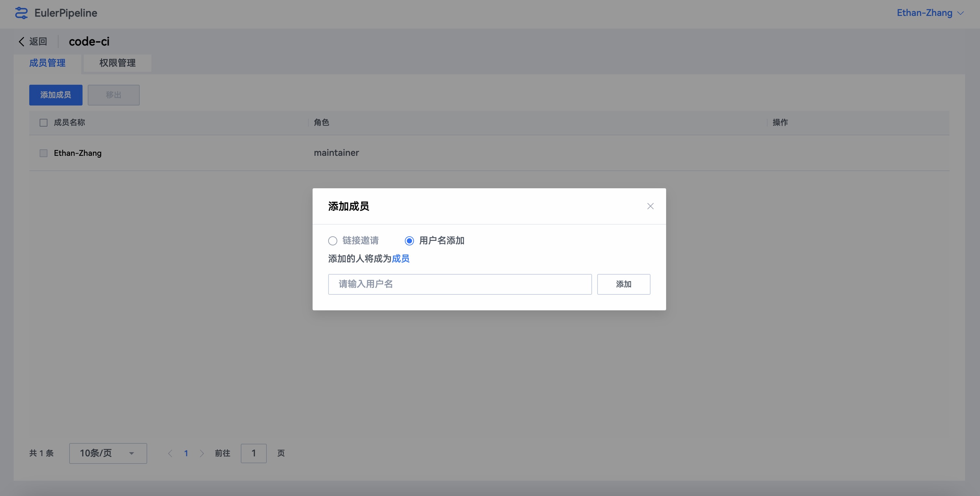Screen dimensions: 980x496
Task: Open the 10条/页 page size dropdown
Action: (108, 453)
